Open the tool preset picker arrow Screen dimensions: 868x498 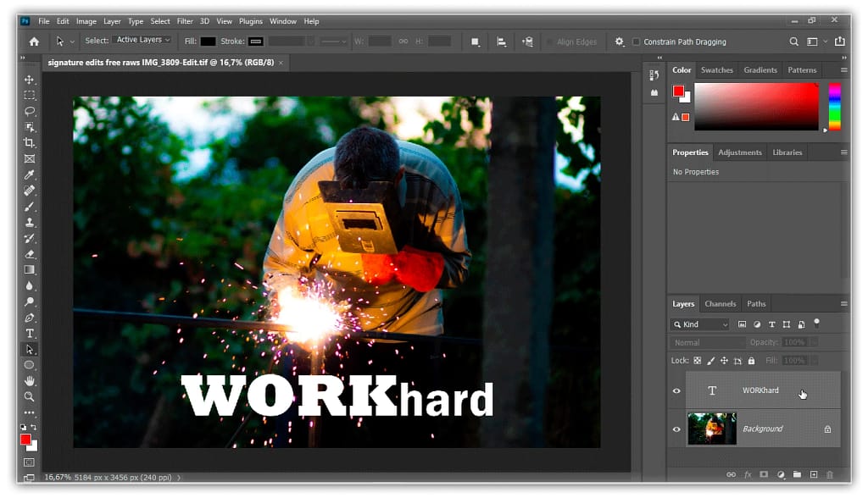[72, 41]
